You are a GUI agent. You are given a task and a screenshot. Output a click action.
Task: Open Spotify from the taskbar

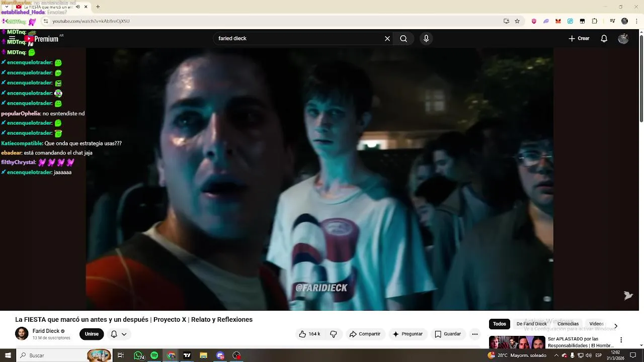[x=154, y=355]
